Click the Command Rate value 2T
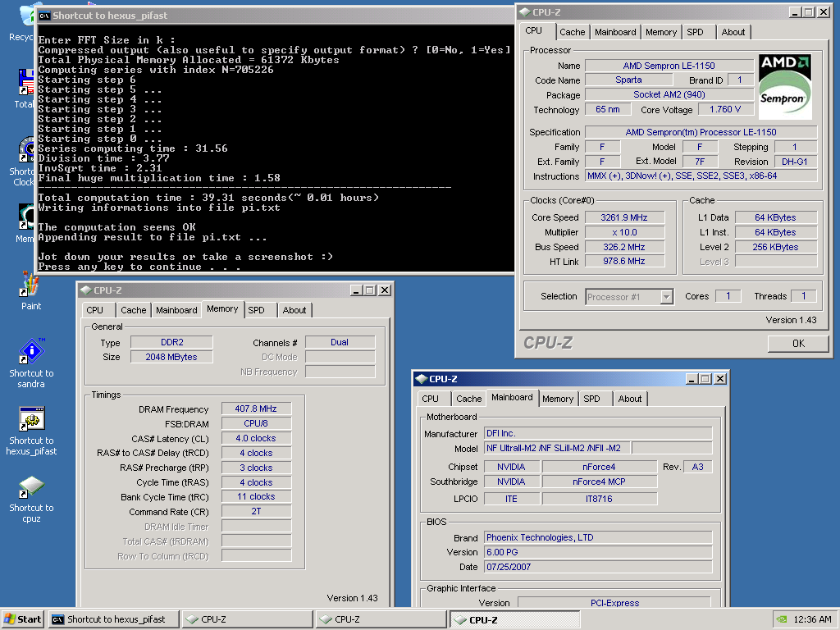The image size is (840, 630). pyautogui.click(x=256, y=511)
